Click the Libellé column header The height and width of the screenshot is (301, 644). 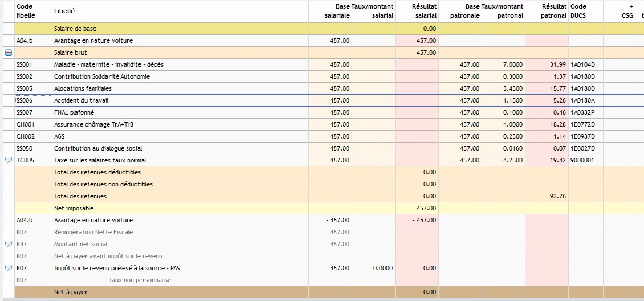[64, 11]
